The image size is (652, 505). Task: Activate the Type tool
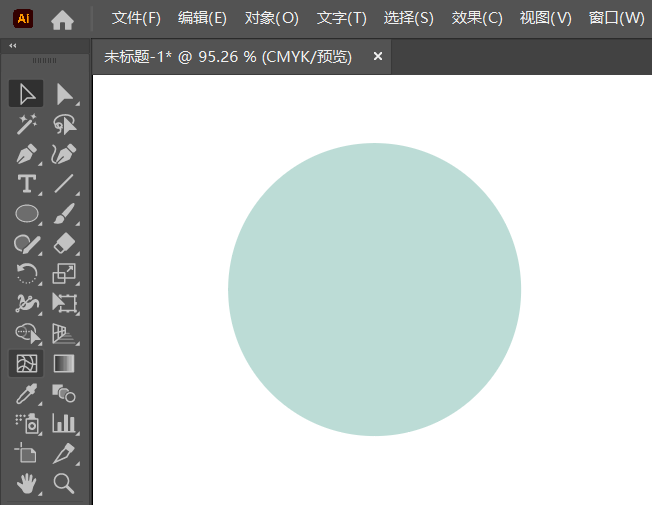click(x=26, y=184)
